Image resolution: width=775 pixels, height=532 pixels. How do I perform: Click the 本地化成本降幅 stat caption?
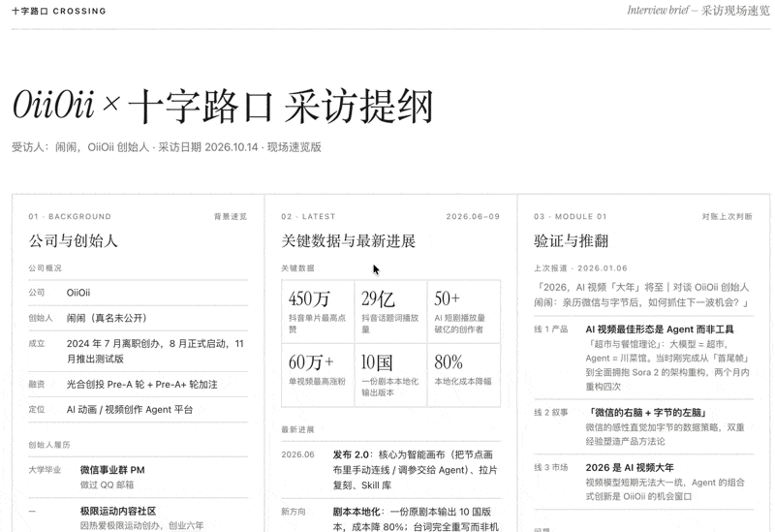[x=463, y=381]
